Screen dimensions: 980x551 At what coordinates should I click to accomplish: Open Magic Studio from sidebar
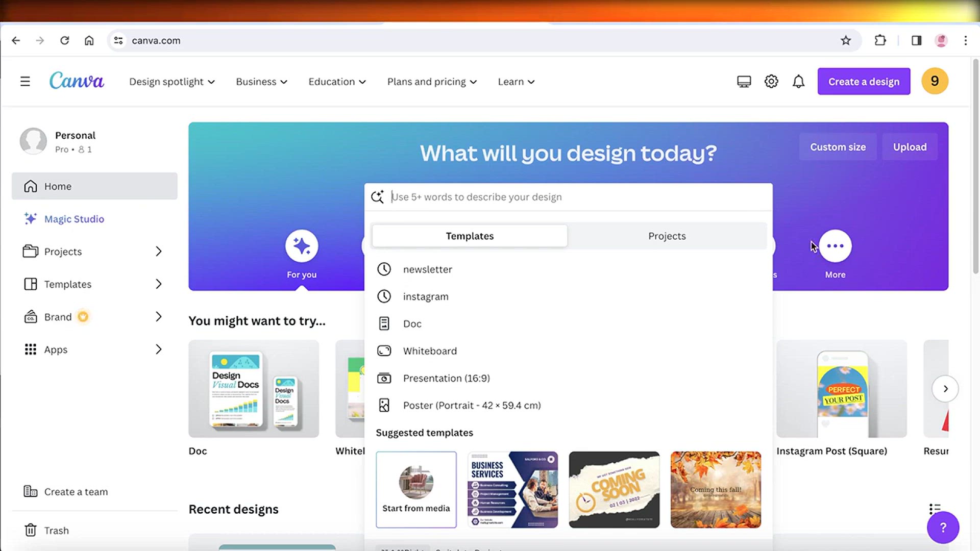(x=64, y=219)
